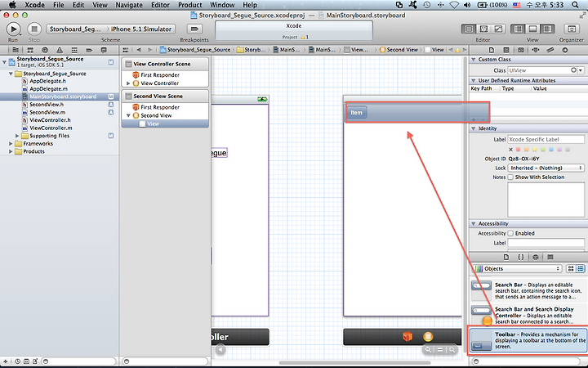Open the File inspector tab
Viewport: 588px width, 368px height.
(x=492, y=50)
